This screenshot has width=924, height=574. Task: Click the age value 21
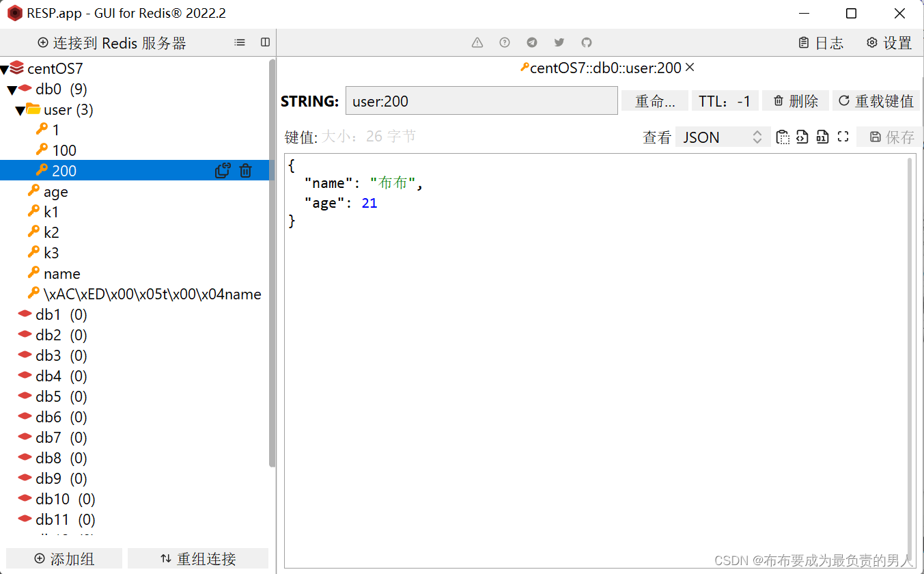(x=369, y=203)
